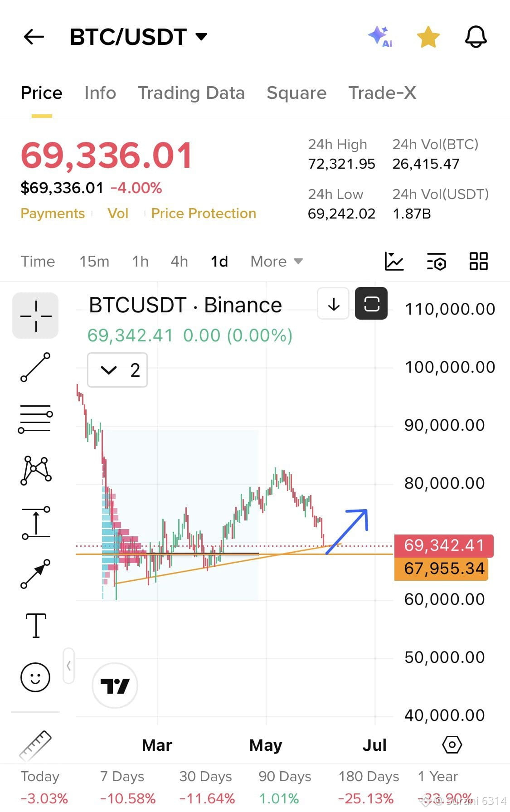Click the -4.00% change value
Viewport: 510px width, 812px height.
[136, 188]
